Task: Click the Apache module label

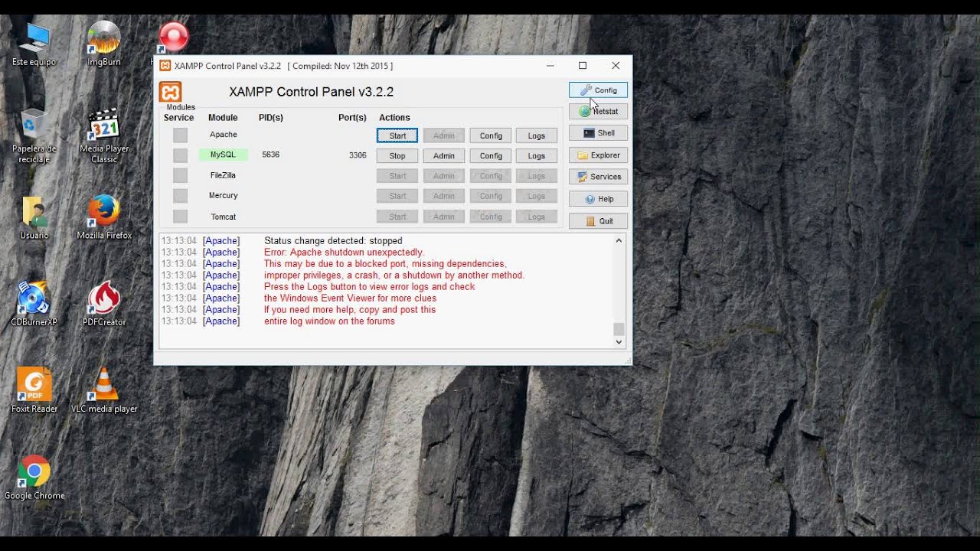Action: tap(223, 135)
